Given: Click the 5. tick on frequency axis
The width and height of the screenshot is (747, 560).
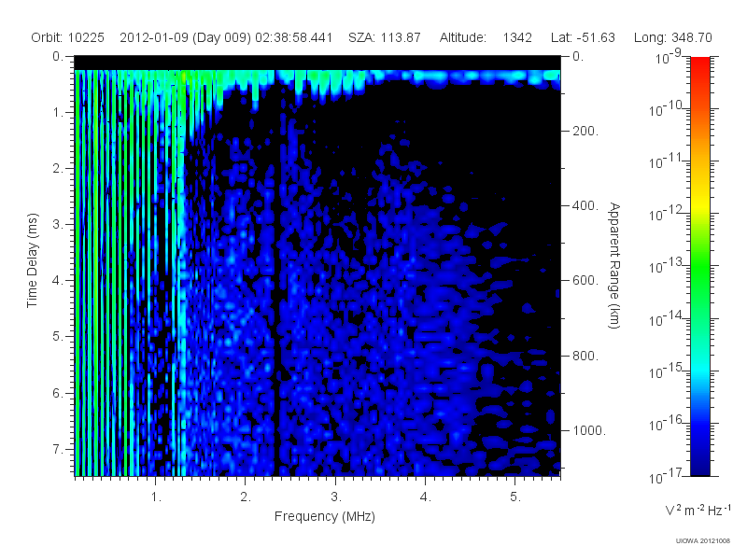Looking at the screenshot, I should (515, 497).
